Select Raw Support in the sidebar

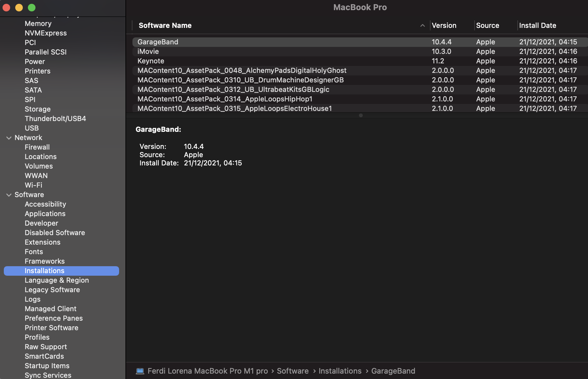[46, 347]
